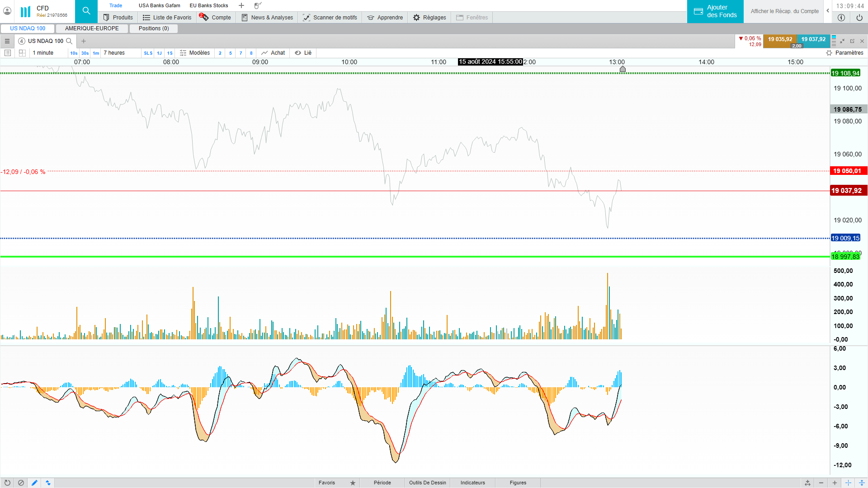
Task: Open the search magnifier in top bar
Action: click(86, 11)
